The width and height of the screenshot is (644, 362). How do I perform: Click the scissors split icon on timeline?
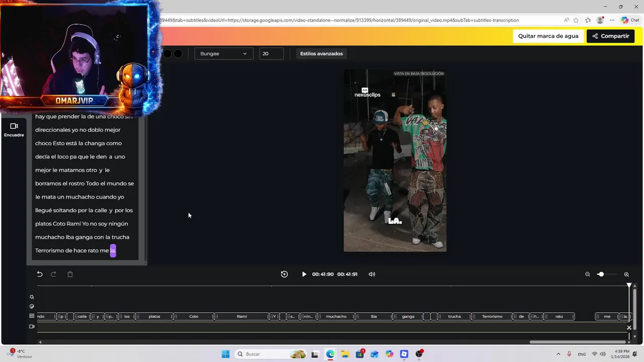tap(629, 327)
